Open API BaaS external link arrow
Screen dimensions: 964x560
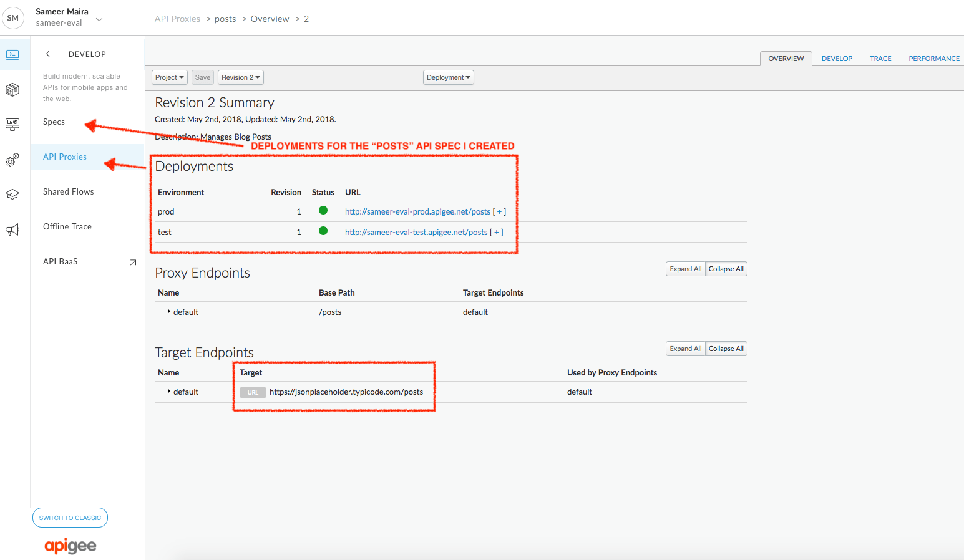click(133, 262)
